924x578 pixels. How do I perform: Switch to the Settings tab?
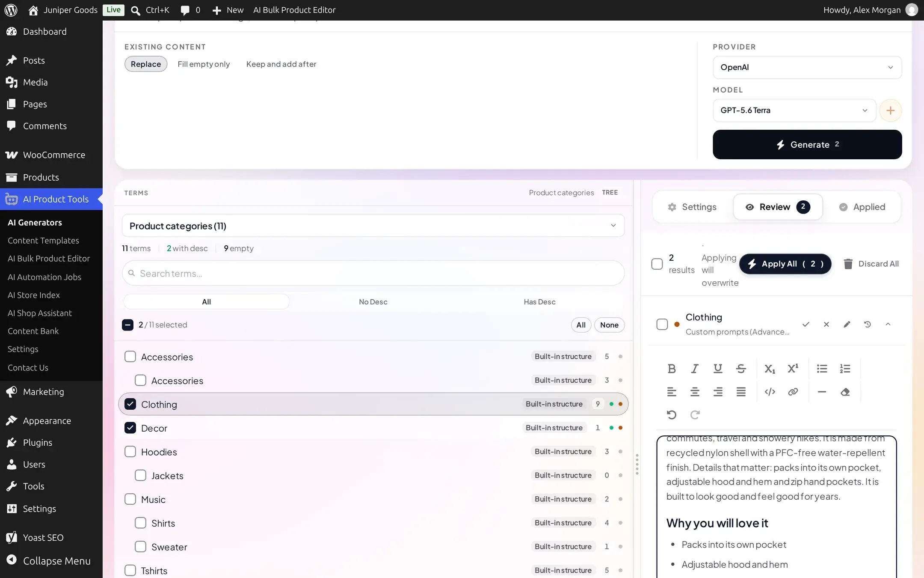pos(692,207)
